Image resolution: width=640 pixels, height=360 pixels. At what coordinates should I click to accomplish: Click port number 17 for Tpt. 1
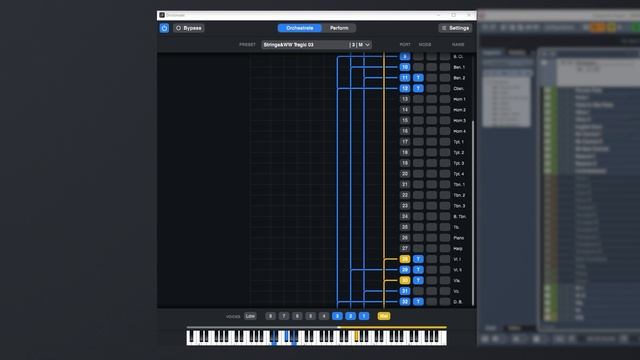coord(404,142)
